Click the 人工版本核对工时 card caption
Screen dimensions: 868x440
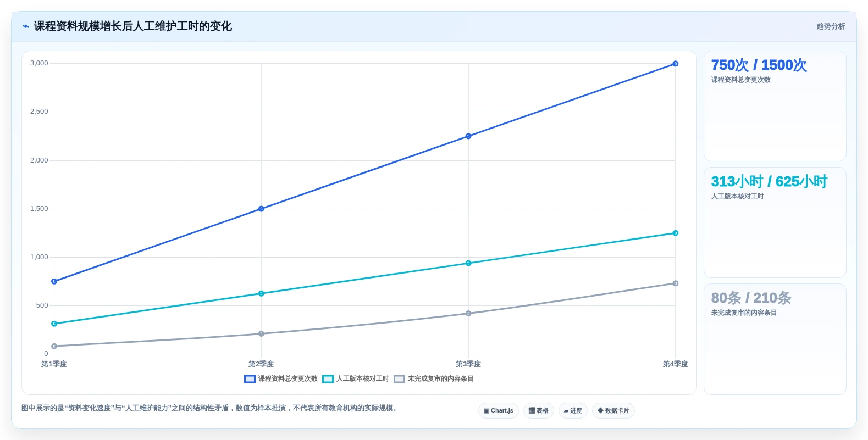[x=738, y=197]
